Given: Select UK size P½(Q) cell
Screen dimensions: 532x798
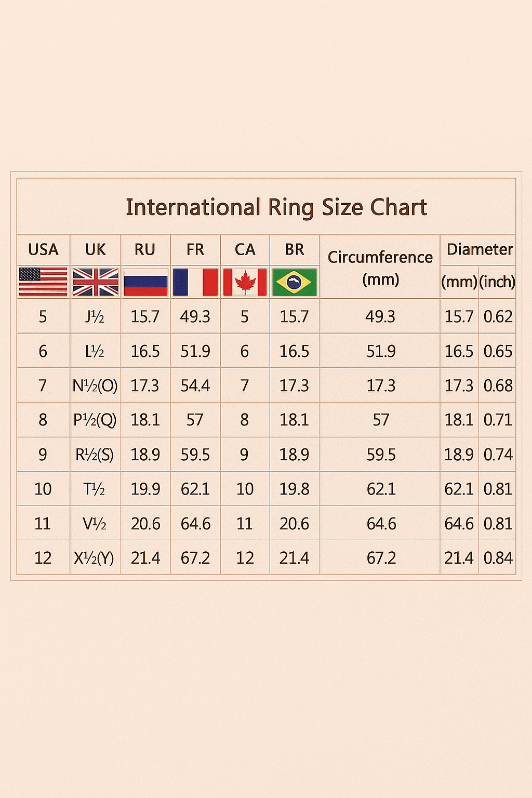Looking at the screenshot, I should pyautogui.click(x=95, y=420).
